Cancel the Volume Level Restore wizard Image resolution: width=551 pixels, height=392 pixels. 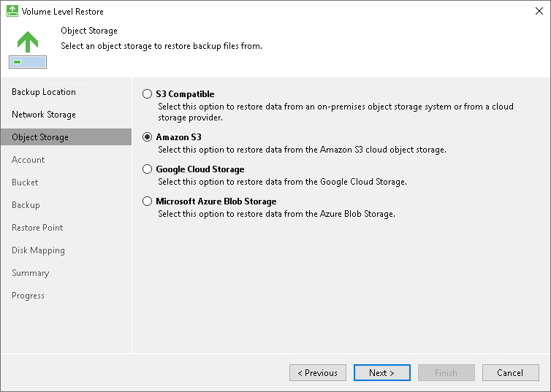(511, 373)
